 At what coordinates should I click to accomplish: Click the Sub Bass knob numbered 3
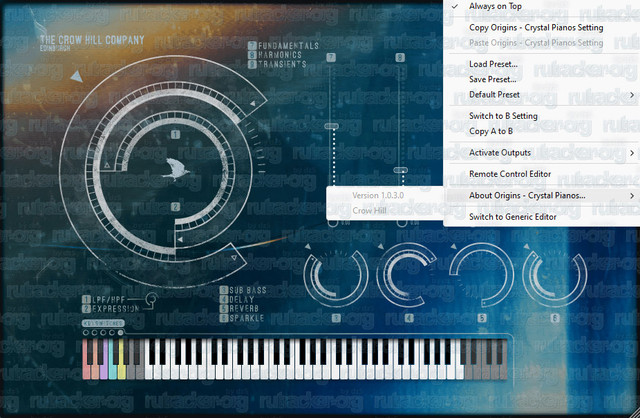pyautogui.click(x=336, y=277)
